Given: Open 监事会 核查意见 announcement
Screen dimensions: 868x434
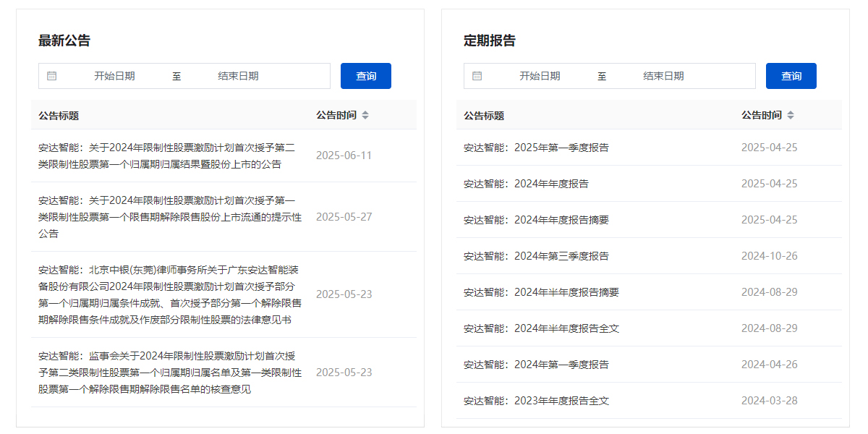Looking at the screenshot, I should click(170, 373).
